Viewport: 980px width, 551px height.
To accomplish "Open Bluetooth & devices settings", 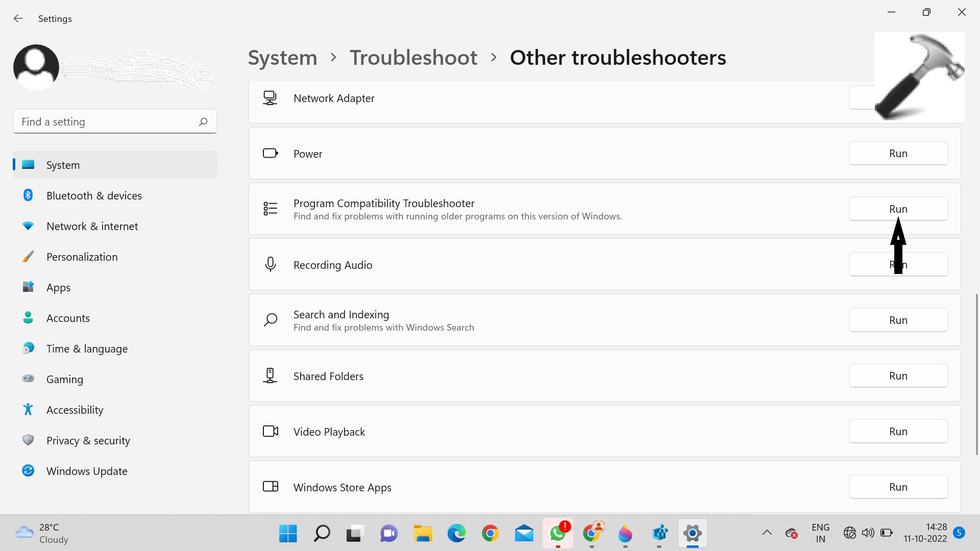I will tap(94, 196).
